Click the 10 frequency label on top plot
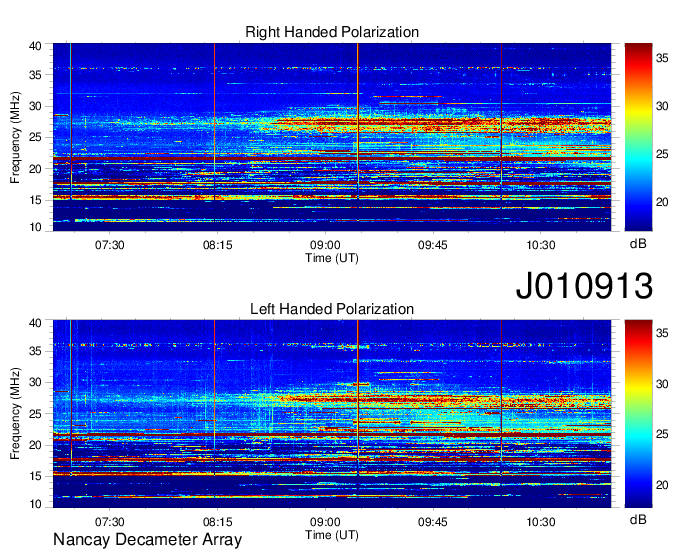This screenshot has width=680, height=552. (35, 227)
